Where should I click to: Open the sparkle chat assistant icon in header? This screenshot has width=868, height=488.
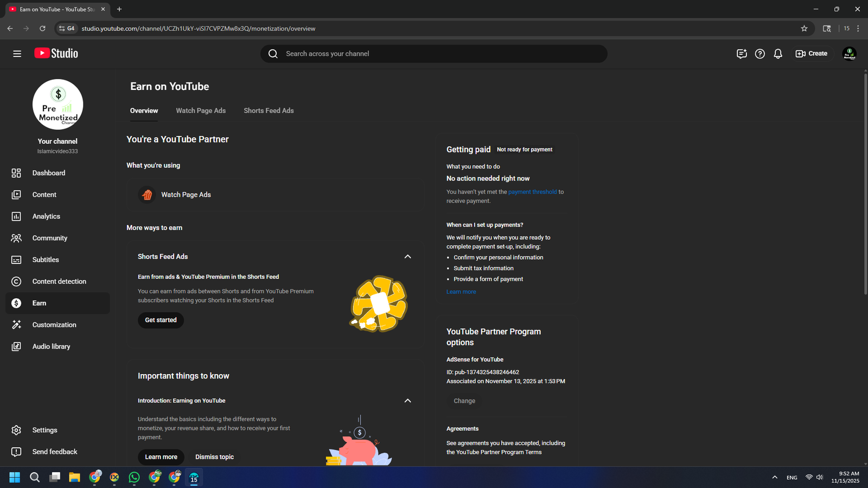[742, 54]
